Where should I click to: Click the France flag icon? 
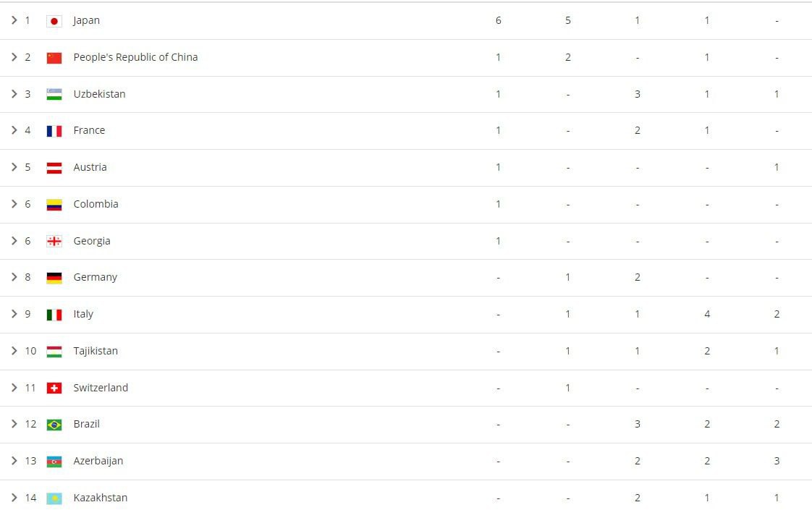[x=54, y=131]
